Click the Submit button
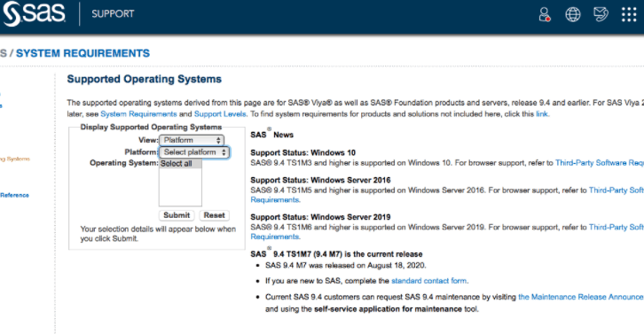This screenshot has width=644, height=334. click(177, 215)
